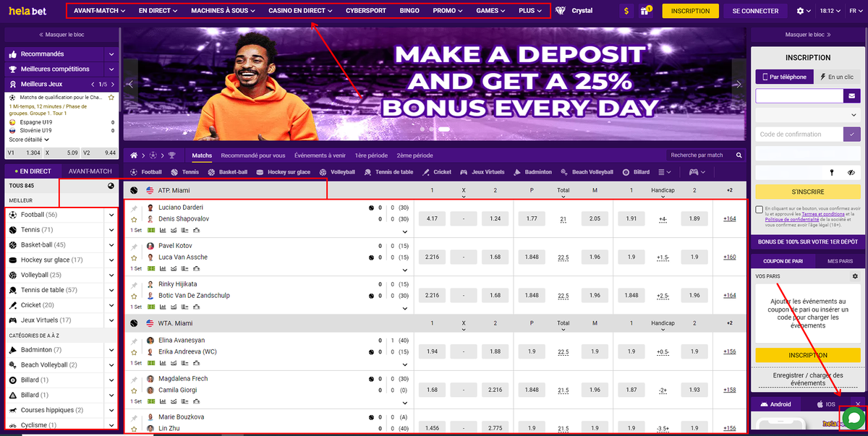Expand Score détaillé dropdown

tap(29, 140)
